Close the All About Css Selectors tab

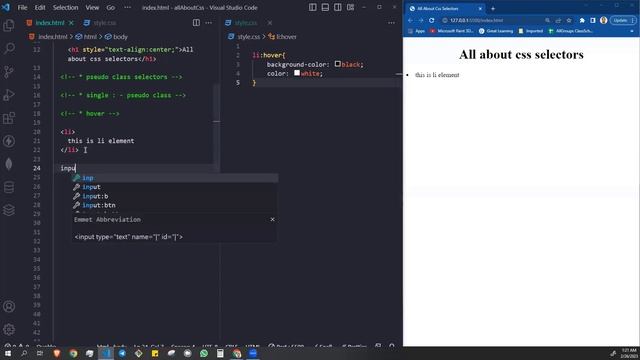click(x=480, y=9)
